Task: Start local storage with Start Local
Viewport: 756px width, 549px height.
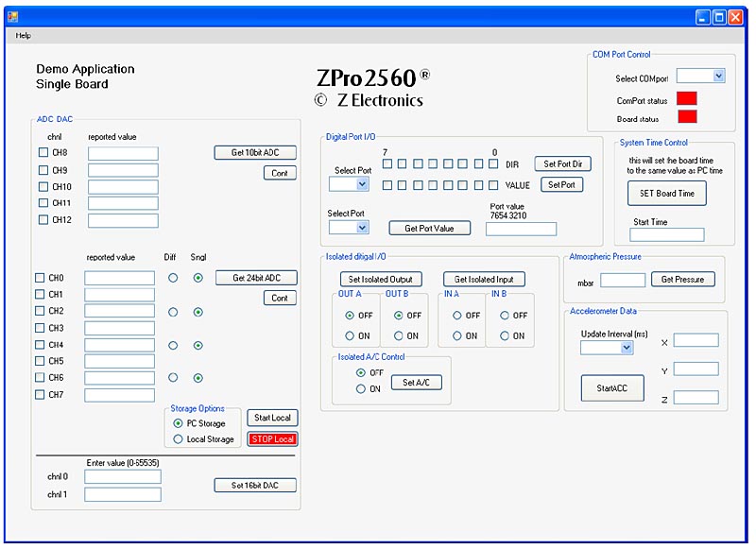Action: point(272,418)
